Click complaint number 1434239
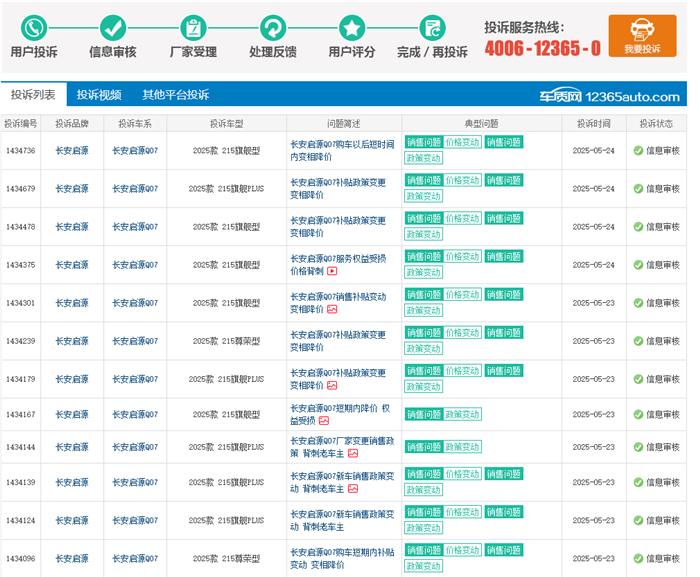The image size is (700, 577). 21,341
